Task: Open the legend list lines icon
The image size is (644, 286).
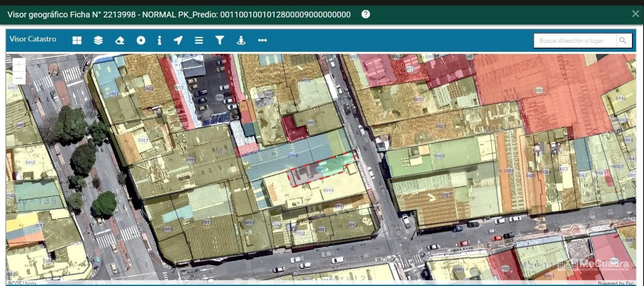Action: tap(199, 40)
